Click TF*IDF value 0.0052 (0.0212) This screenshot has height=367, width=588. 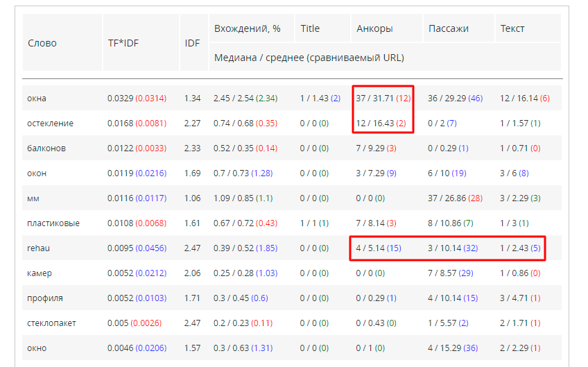coord(137,273)
